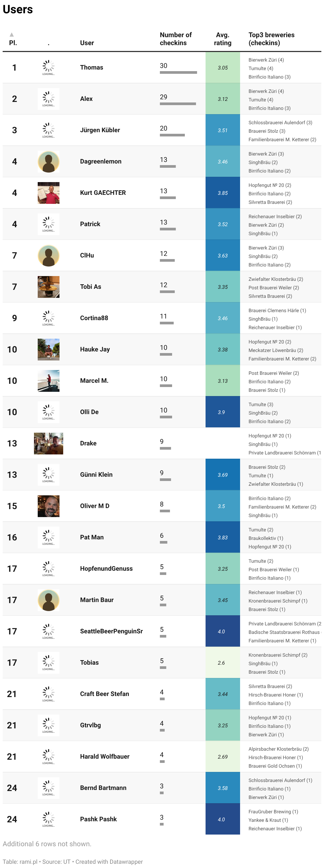Viewport: 324px width, 868px height.
Task: Open Tobi As's beer fountain photo
Action: [49, 287]
